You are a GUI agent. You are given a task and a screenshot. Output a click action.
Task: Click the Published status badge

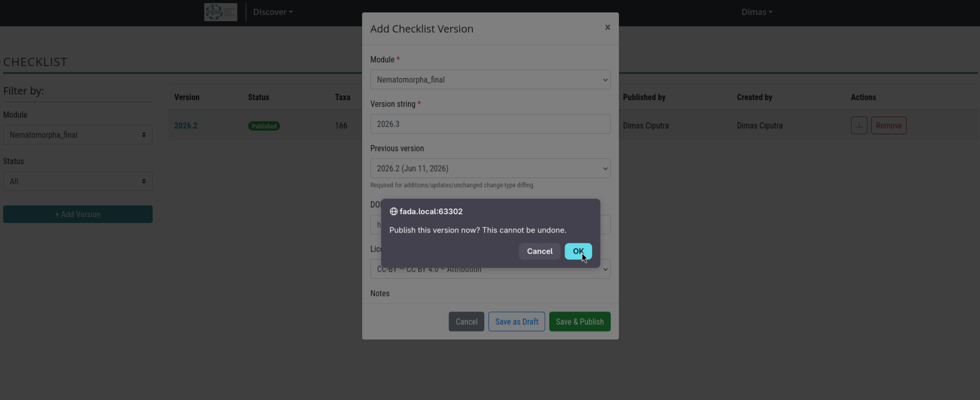[x=264, y=126]
